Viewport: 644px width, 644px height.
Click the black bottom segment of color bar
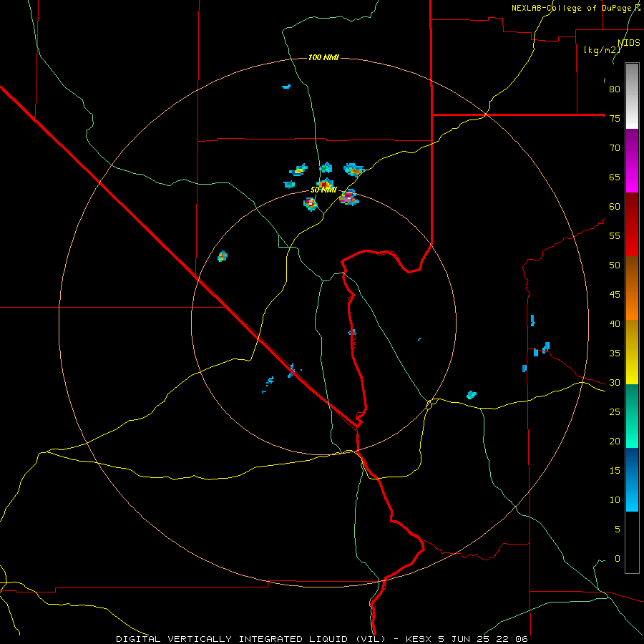632,542
